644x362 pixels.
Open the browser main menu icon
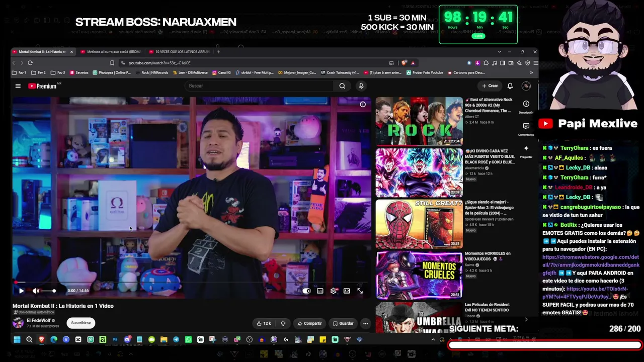click(535, 63)
